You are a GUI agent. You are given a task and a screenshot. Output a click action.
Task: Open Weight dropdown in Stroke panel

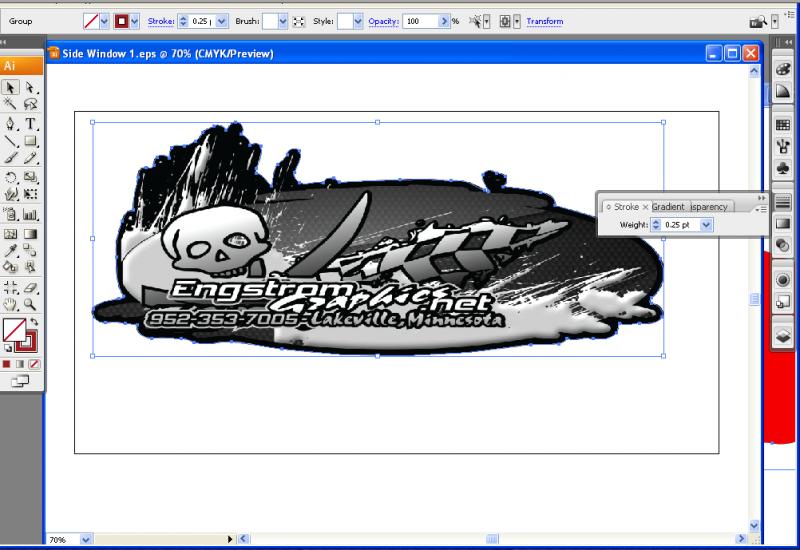(706, 225)
